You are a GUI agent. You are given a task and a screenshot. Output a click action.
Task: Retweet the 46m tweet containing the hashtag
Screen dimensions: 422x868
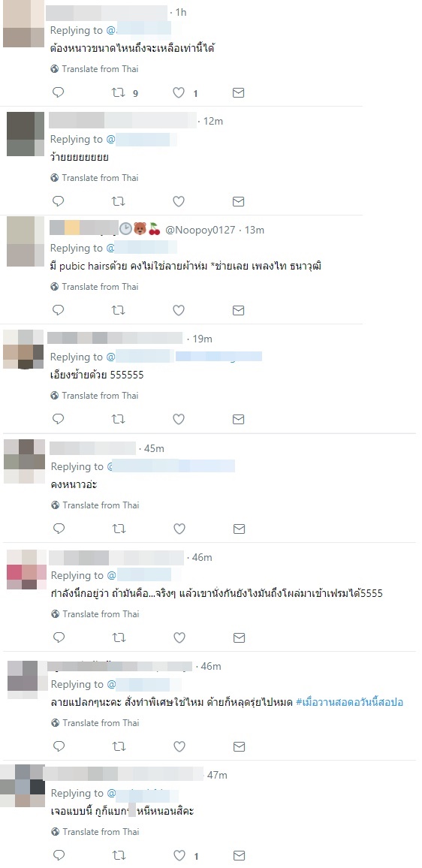[x=119, y=747]
